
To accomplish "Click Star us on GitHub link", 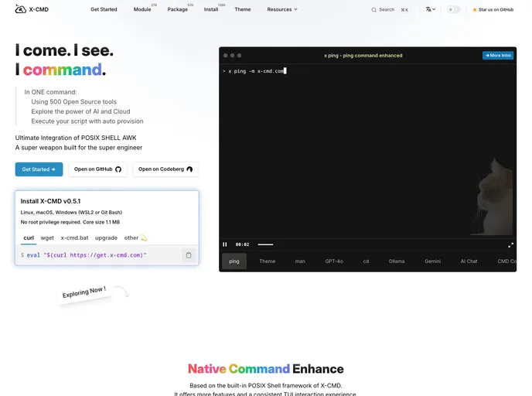I will pos(493,10).
